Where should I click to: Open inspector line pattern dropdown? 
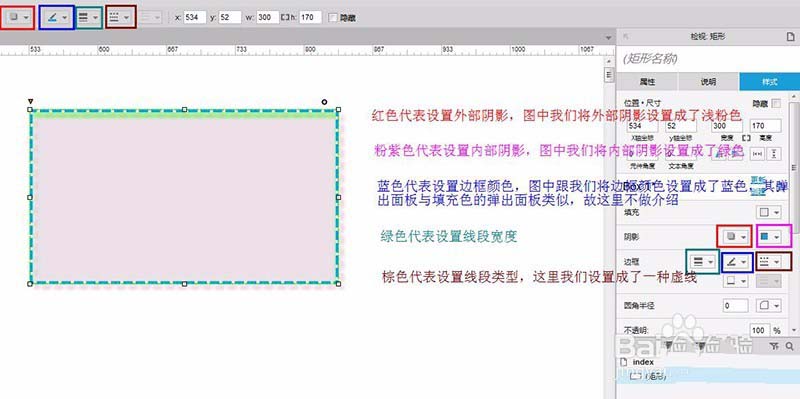(x=769, y=262)
